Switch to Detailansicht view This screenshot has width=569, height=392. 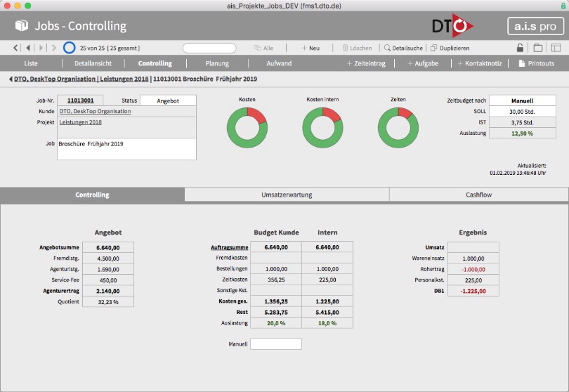93,63
